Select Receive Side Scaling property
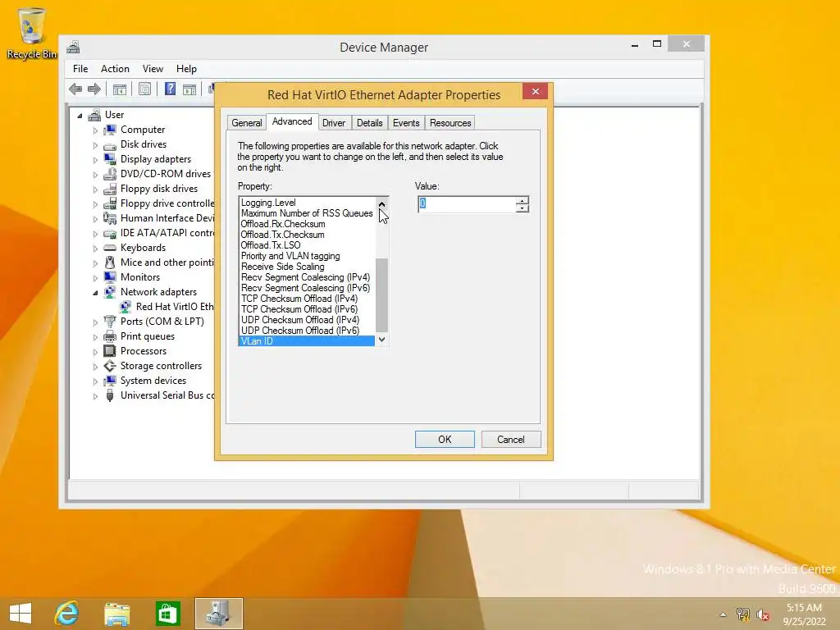840x630 pixels. pos(307,267)
